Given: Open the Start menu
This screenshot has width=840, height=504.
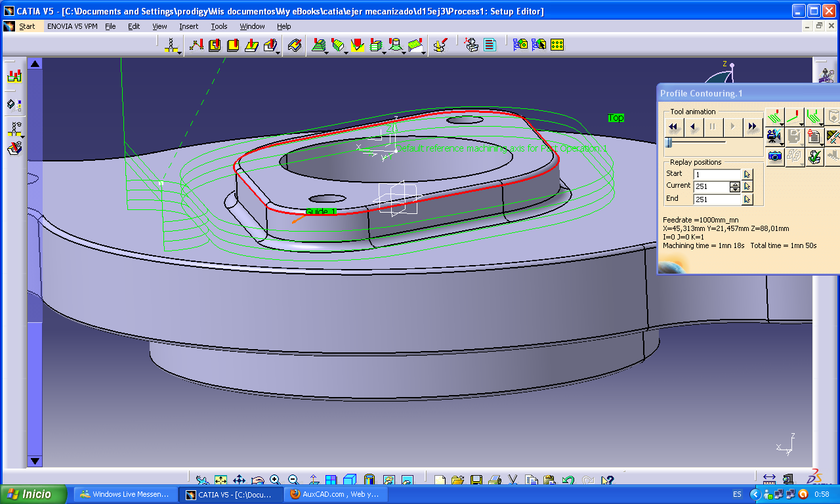Looking at the screenshot, I should (27, 26).
